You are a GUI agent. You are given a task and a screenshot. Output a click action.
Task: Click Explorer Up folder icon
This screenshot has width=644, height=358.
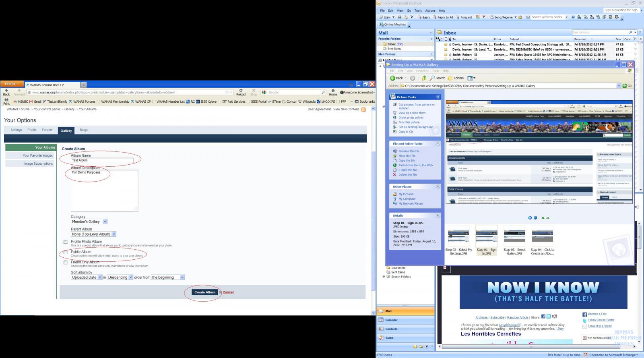click(x=424, y=78)
